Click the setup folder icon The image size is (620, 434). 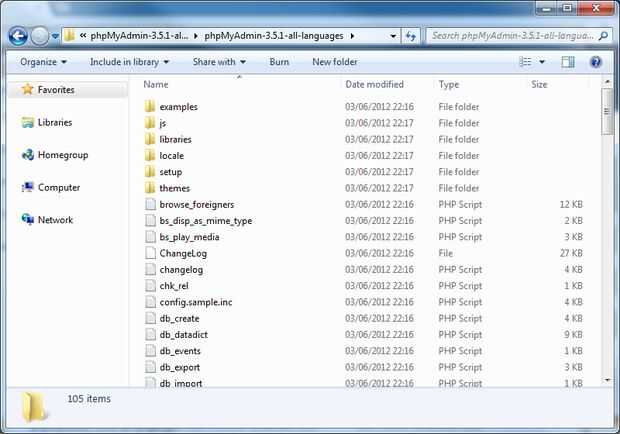coord(150,171)
